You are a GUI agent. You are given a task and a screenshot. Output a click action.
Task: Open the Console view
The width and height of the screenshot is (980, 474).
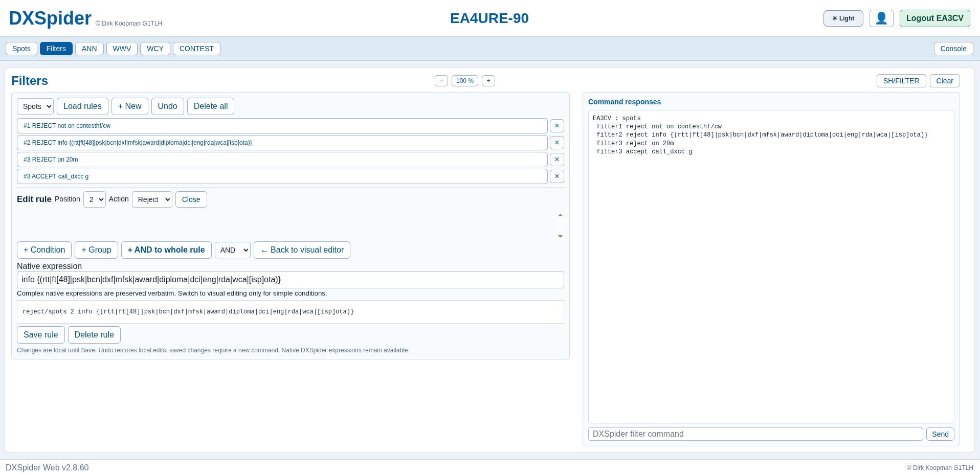coord(953,49)
